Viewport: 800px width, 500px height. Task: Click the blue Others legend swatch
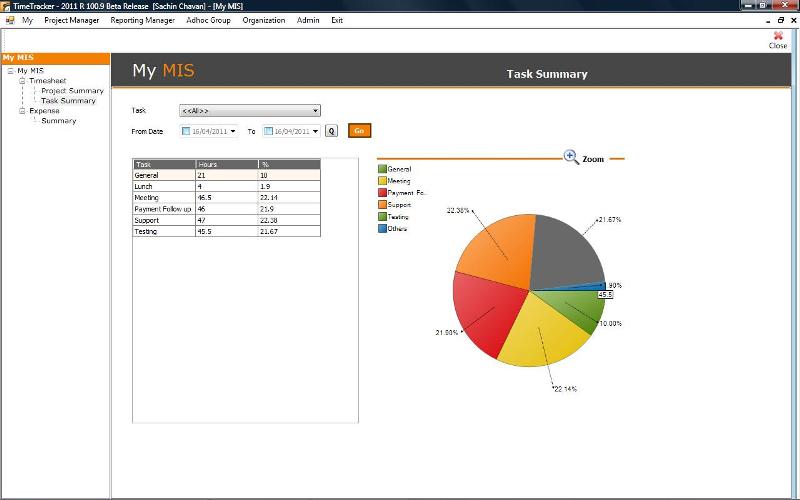382,228
